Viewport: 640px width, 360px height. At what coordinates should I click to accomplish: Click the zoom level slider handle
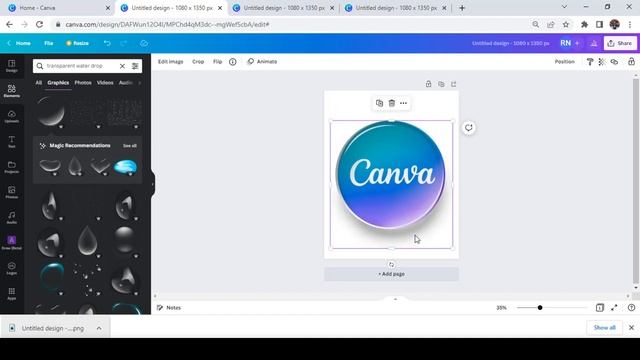tap(540, 308)
